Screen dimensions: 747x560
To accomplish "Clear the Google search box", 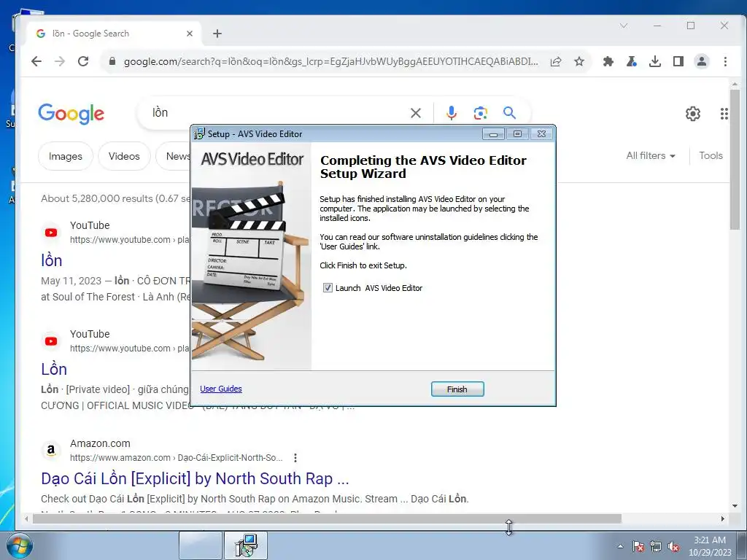I will coord(416,113).
